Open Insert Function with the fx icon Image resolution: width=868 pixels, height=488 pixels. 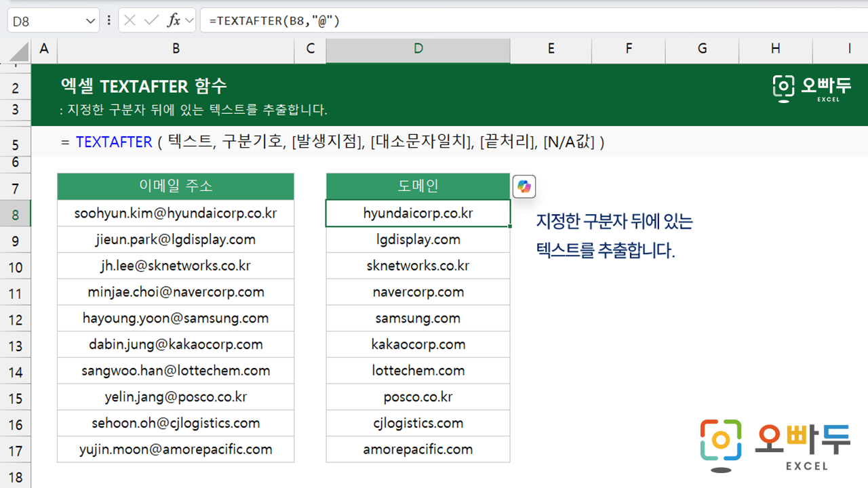[174, 20]
